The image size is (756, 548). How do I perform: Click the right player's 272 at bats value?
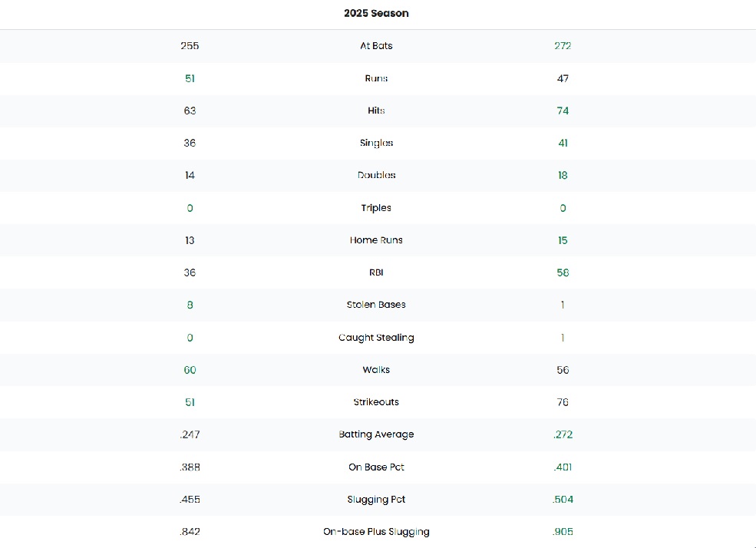click(563, 46)
